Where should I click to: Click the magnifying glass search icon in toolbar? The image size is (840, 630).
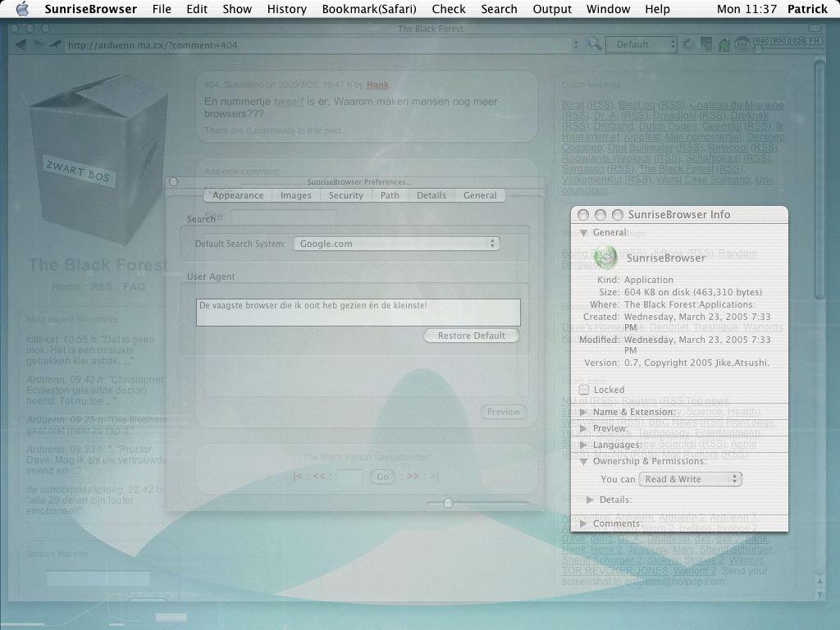click(594, 44)
